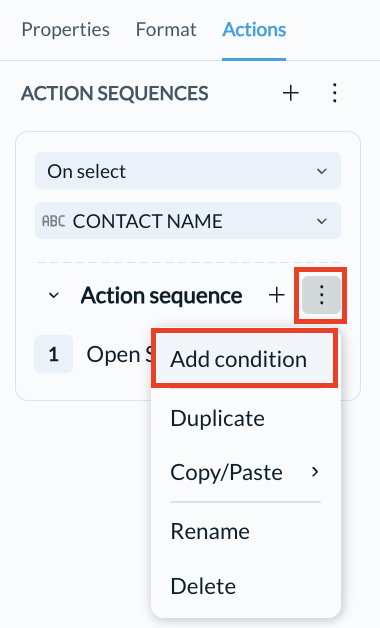
Task: Select the Actions tab
Action: (254, 30)
